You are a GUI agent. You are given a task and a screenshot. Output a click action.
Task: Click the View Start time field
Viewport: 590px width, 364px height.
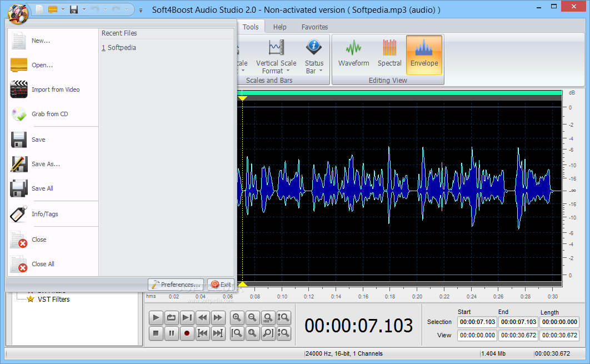[477, 336]
